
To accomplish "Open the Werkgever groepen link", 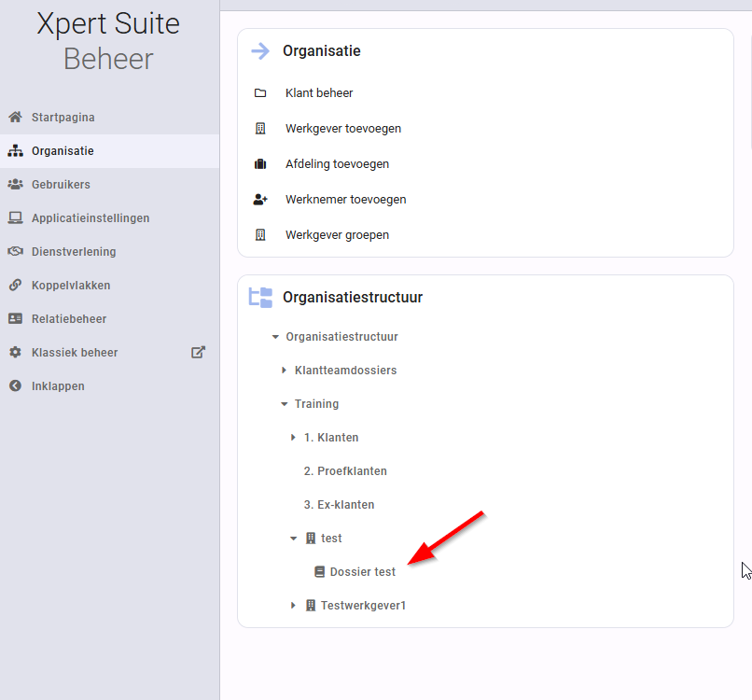I will click(x=337, y=235).
